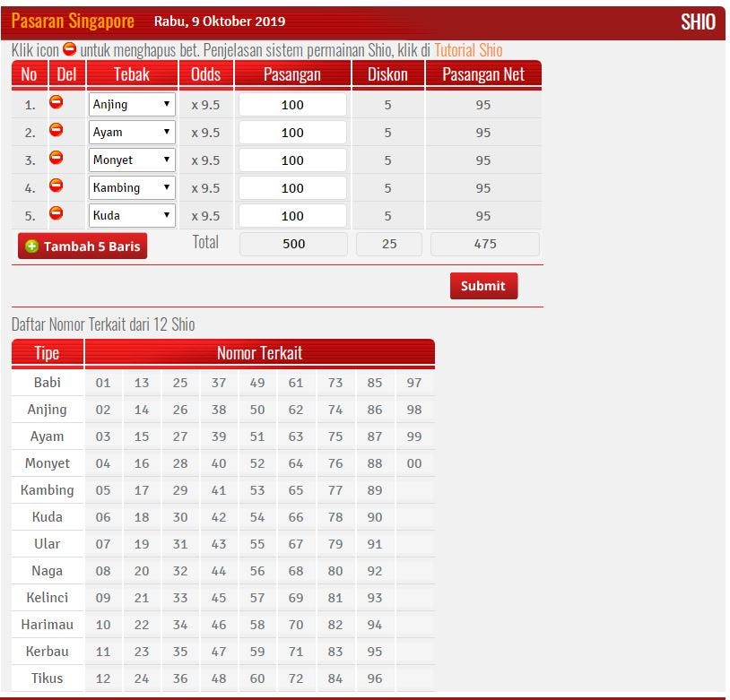Remove bet row 2 via delete icon

56,130
